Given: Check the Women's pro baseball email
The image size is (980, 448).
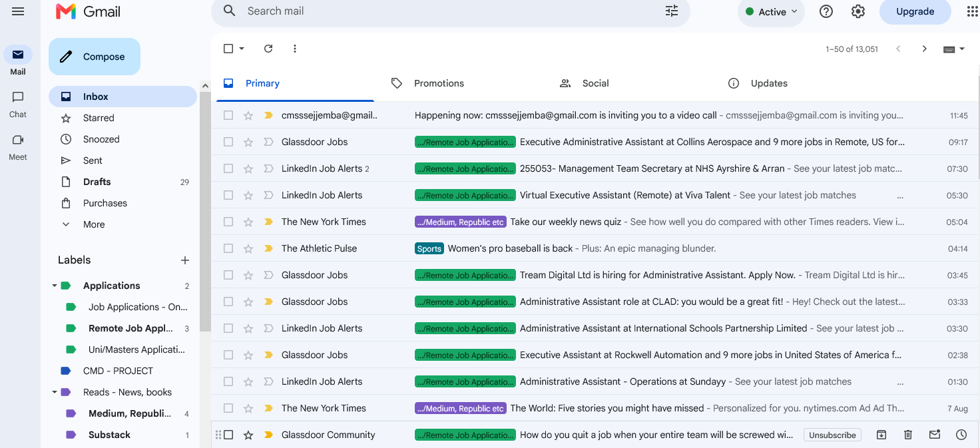Looking at the screenshot, I should click(x=228, y=248).
